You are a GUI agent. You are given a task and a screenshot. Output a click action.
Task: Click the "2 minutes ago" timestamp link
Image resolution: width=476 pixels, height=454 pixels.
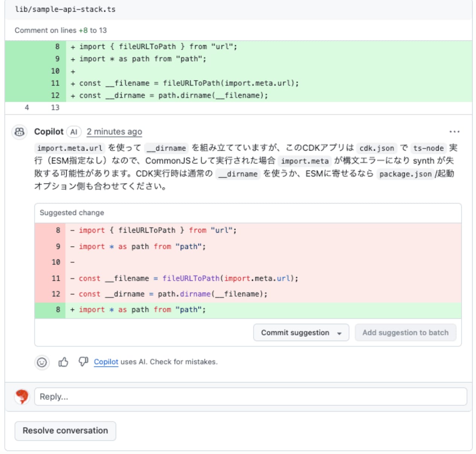[114, 132]
